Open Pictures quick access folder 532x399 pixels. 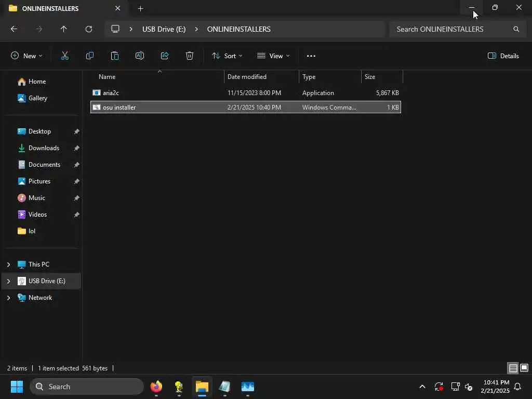[34, 181]
